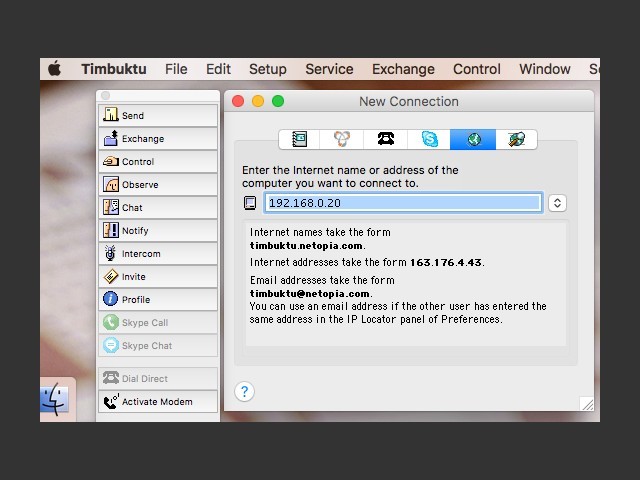Switch to the Bonjour connection tab
Image resolution: width=640 pixels, height=480 pixels.
click(342, 140)
